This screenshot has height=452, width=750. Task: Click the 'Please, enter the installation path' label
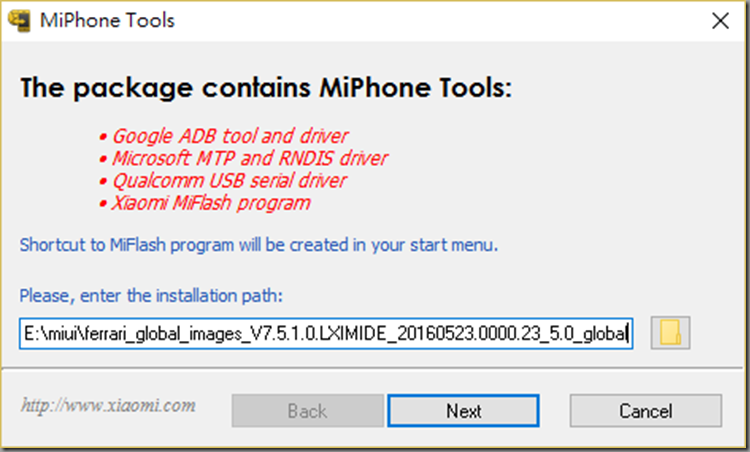(151, 296)
